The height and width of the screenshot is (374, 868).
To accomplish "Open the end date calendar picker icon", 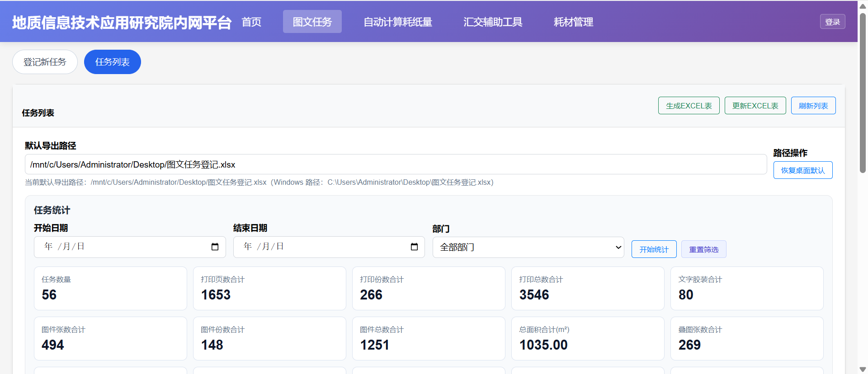I will (414, 247).
